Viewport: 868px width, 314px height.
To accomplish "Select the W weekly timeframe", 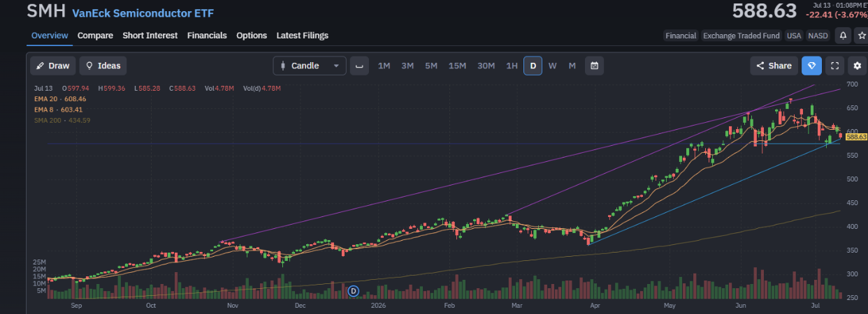I will (x=552, y=66).
